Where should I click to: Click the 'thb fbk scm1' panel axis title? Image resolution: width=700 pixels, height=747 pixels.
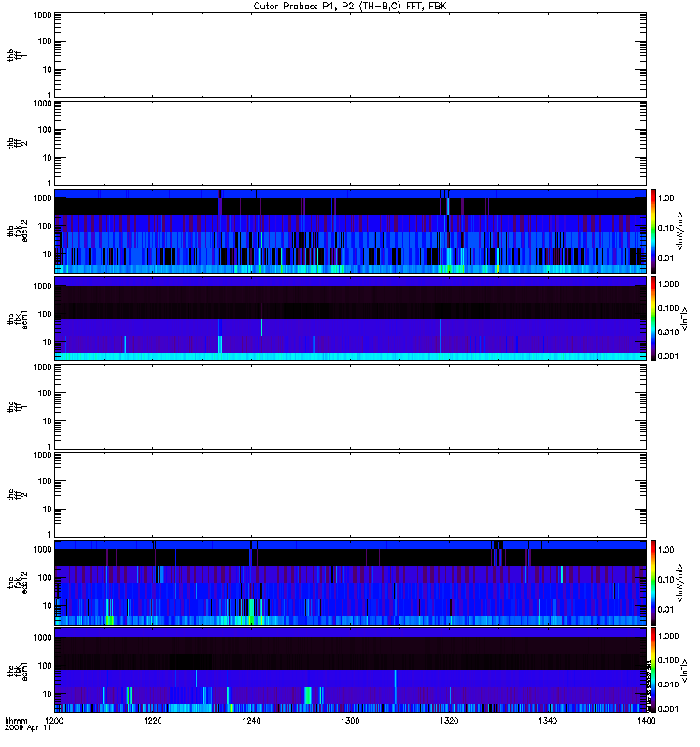17,318
